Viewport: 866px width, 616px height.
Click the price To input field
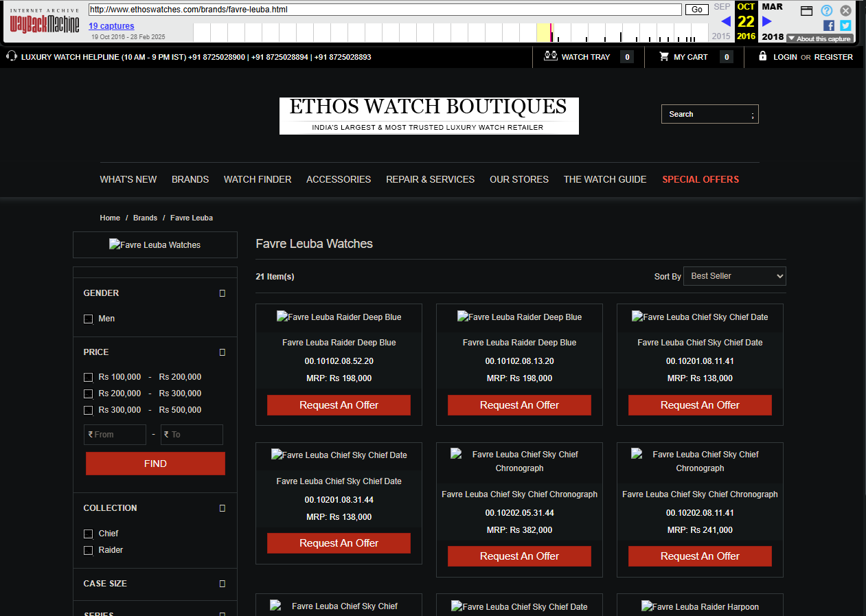192,435
